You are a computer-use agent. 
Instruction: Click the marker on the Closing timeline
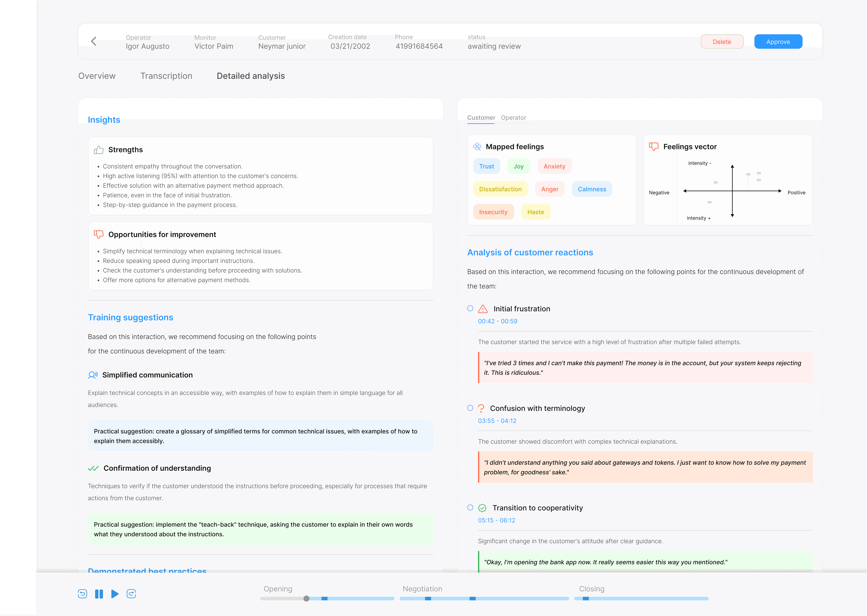pos(586,599)
